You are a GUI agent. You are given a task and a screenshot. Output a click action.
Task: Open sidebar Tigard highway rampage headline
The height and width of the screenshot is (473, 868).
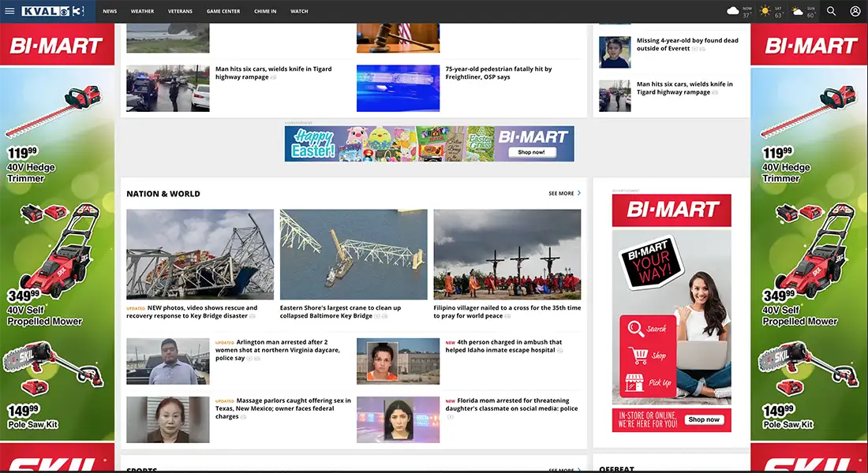684,88
